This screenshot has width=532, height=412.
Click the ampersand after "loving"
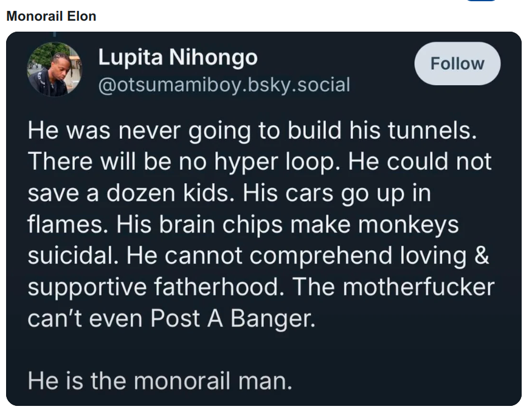(482, 256)
